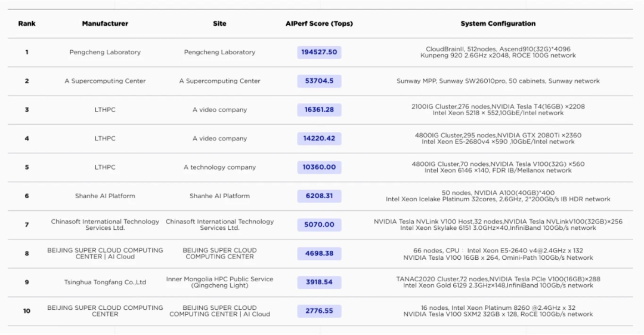
Task: Click rank number 6
Action: tap(27, 196)
